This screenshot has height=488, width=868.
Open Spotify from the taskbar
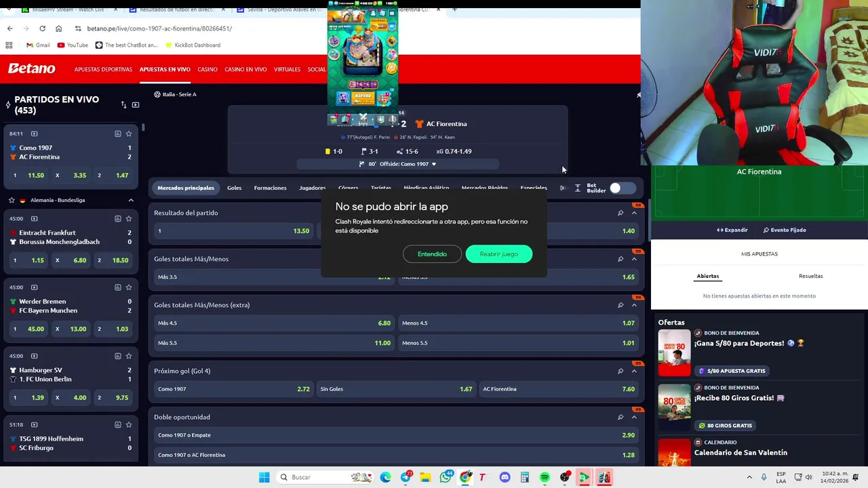pos(545,477)
